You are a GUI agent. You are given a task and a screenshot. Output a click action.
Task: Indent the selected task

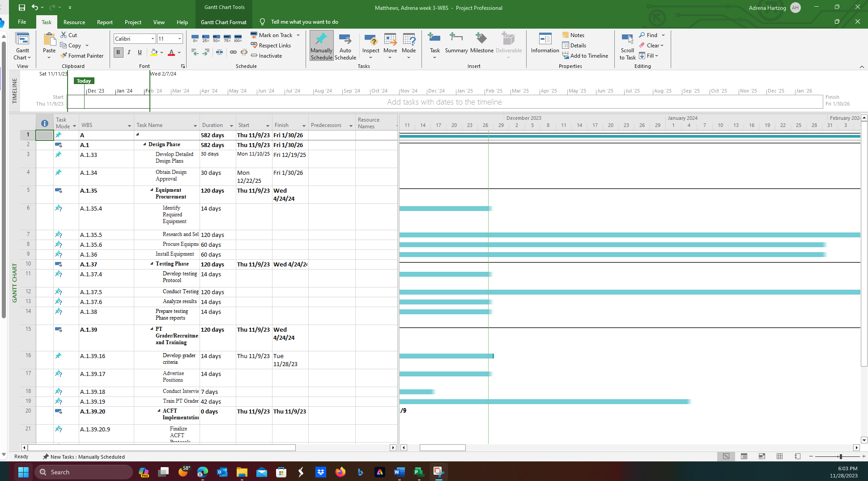coord(206,52)
